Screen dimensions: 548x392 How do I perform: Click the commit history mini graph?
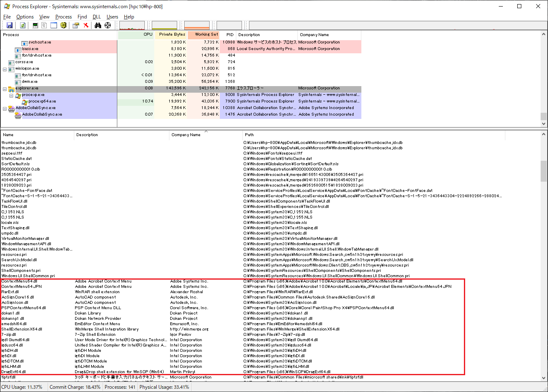click(x=164, y=25)
